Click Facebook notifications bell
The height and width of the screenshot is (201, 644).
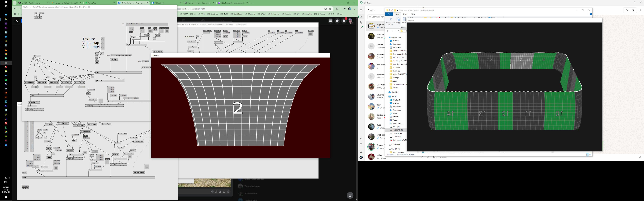tap(344, 21)
